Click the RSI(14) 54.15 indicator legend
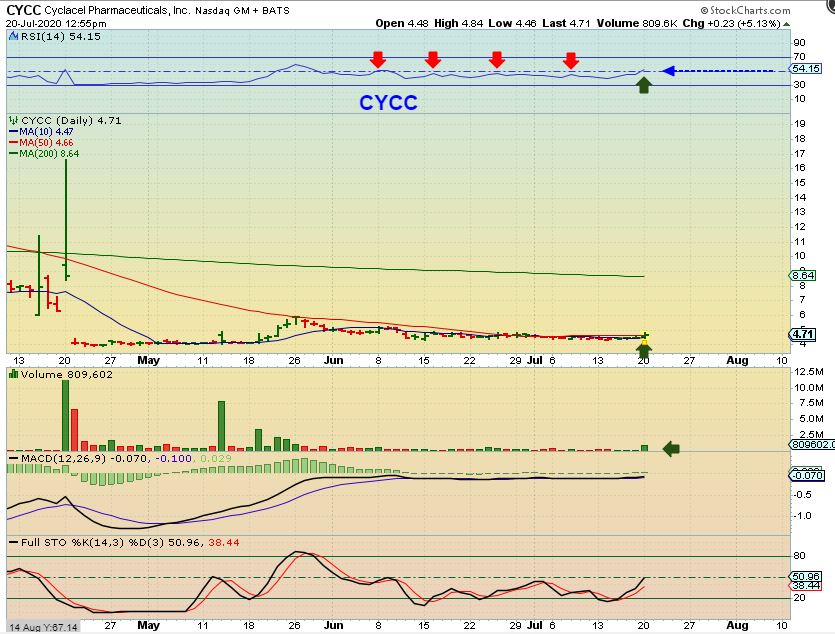835x634 pixels. point(61,36)
